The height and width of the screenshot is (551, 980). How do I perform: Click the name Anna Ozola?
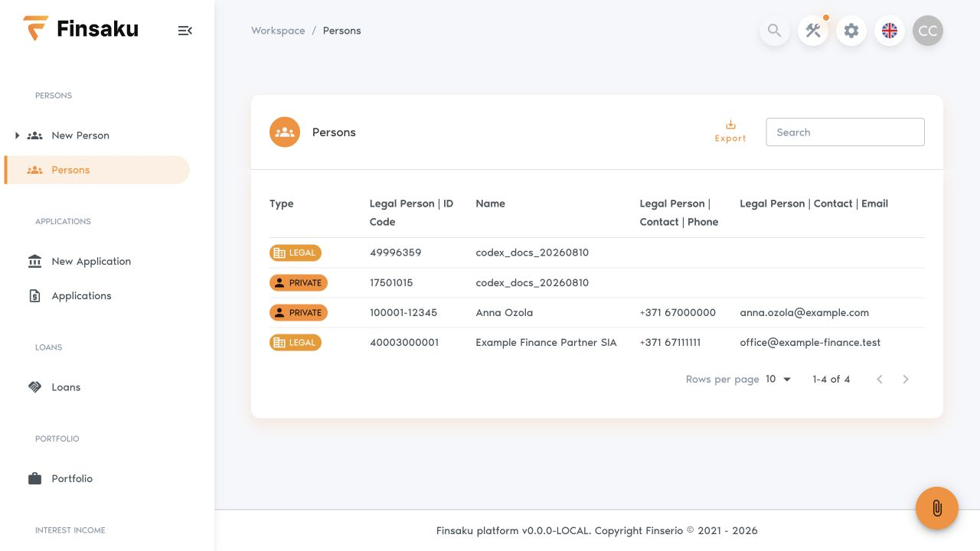pyautogui.click(x=504, y=312)
